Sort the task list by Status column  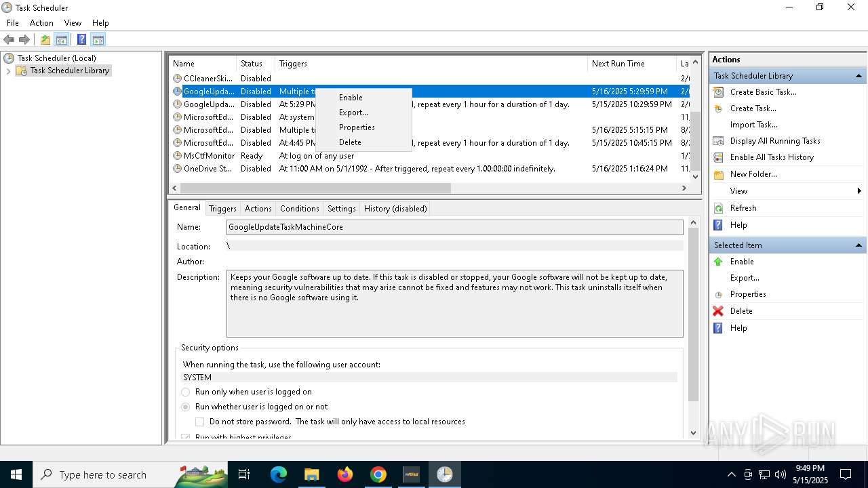coord(256,64)
